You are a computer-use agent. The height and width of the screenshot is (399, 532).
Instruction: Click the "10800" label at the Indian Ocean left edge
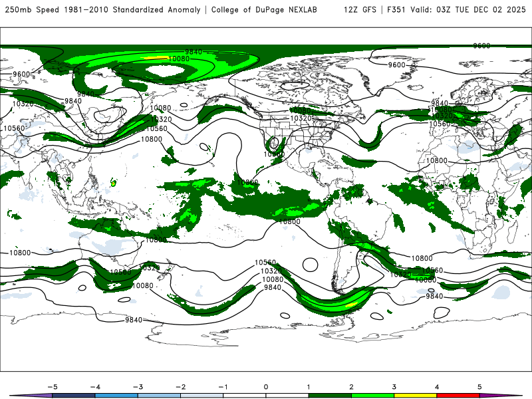pyautogui.click(x=20, y=253)
